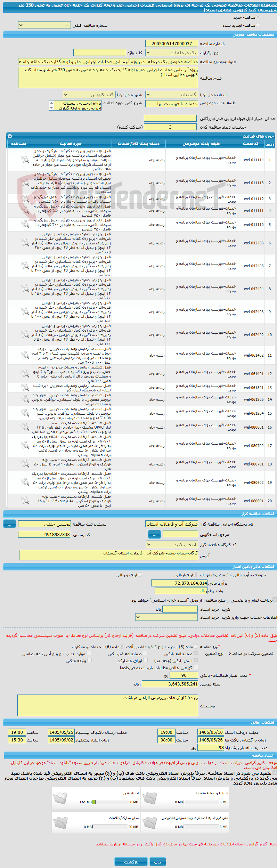Open view icon for row wel-061205

25,399
